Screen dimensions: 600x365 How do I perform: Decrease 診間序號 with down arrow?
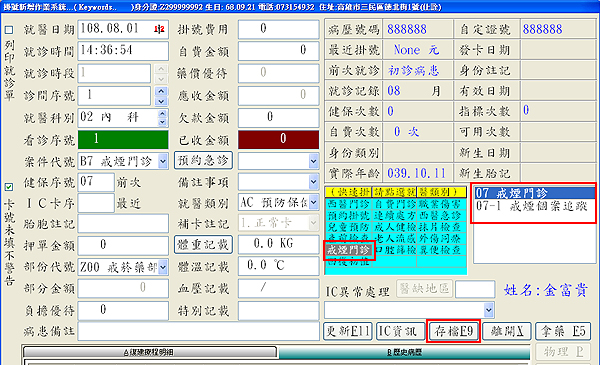click(161, 101)
